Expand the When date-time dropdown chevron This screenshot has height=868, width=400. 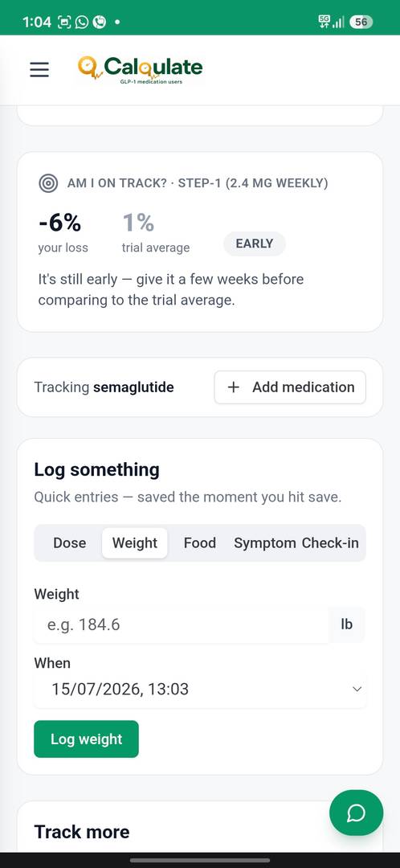click(x=357, y=690)
